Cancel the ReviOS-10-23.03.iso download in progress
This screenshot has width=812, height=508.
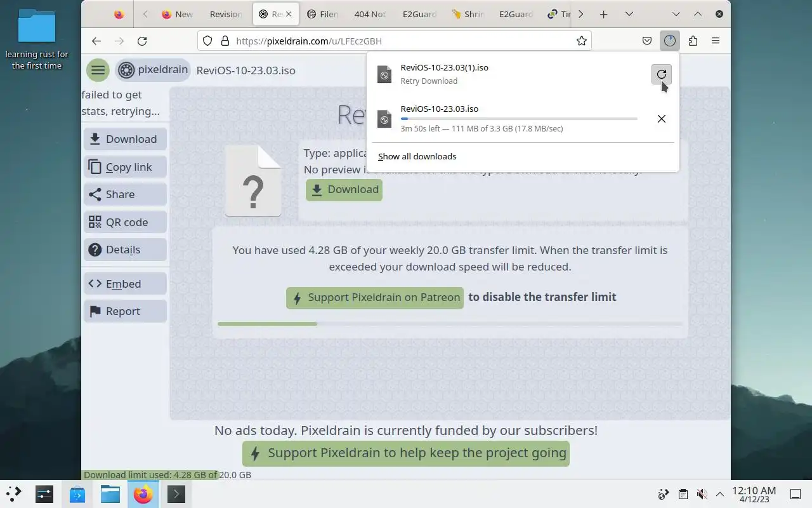pyautogui.click(x=661, y=119)
